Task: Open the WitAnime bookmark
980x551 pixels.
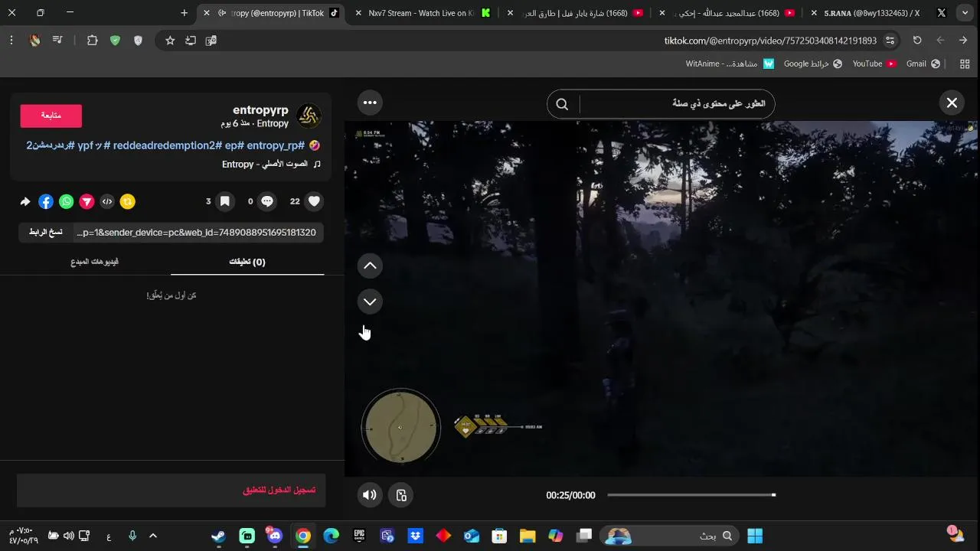Action: click(x=730, y=64)
